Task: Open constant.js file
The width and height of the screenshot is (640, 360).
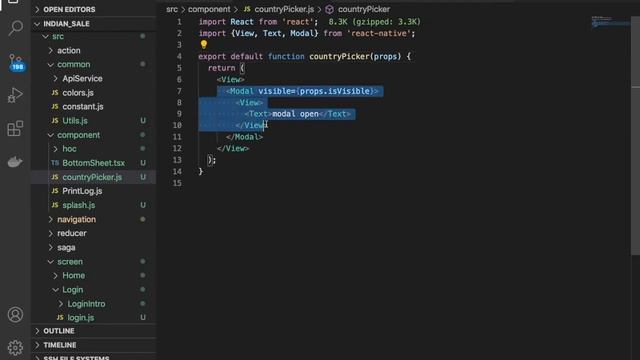Action: [94, 107]
